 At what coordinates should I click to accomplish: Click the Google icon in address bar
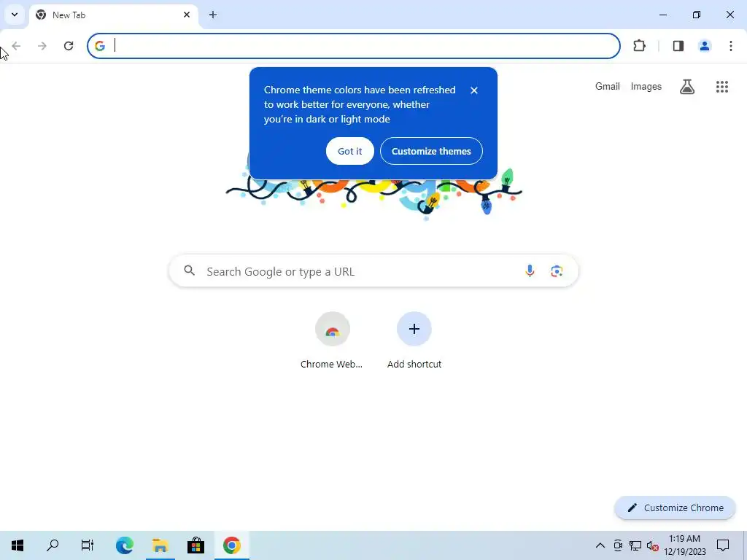tap(99, 46)
